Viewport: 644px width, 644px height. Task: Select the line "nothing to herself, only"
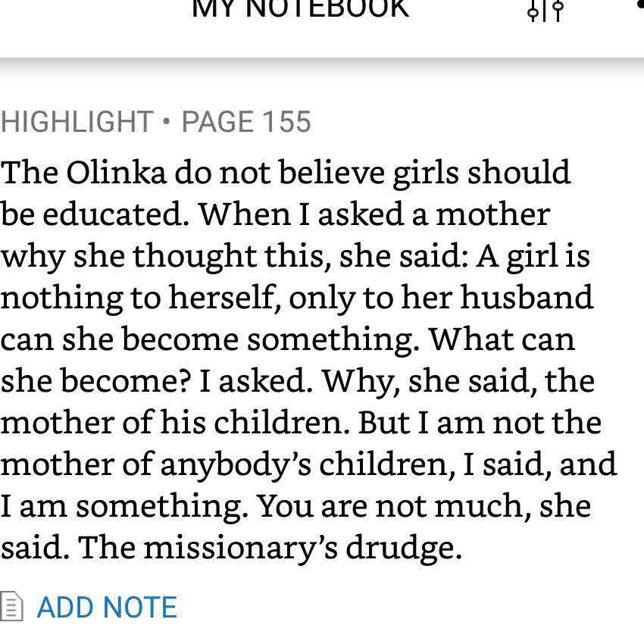pos(297,298)
